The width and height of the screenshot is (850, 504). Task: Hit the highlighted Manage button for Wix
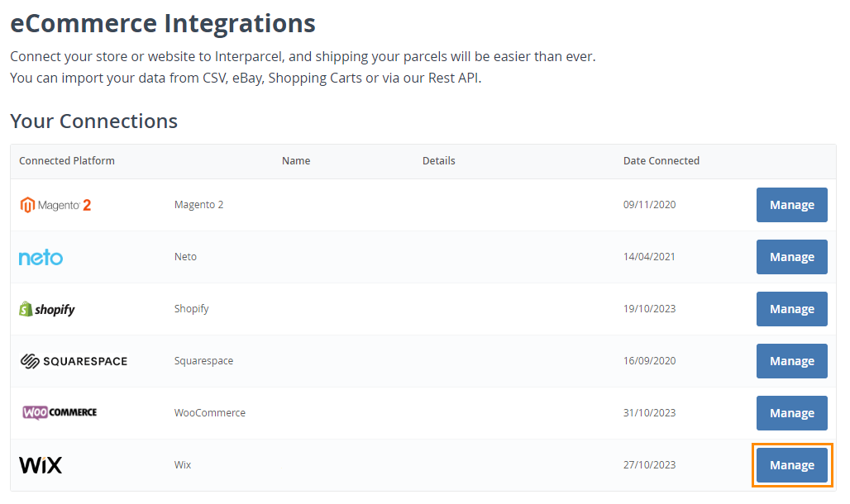tap(791, 465)
